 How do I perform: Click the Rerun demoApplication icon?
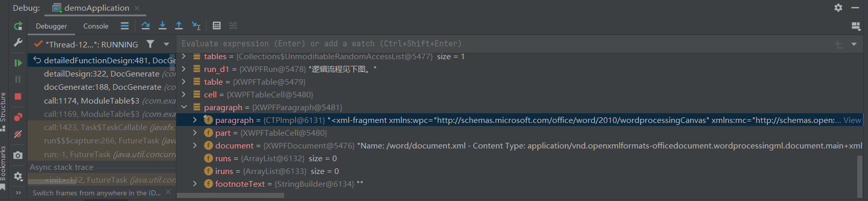pyautogui.click(x=18, y=26)
